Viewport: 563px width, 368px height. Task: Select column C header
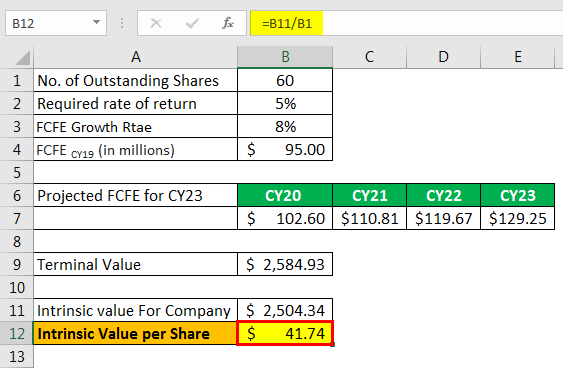pyautogui.click(x=369, y=57)
